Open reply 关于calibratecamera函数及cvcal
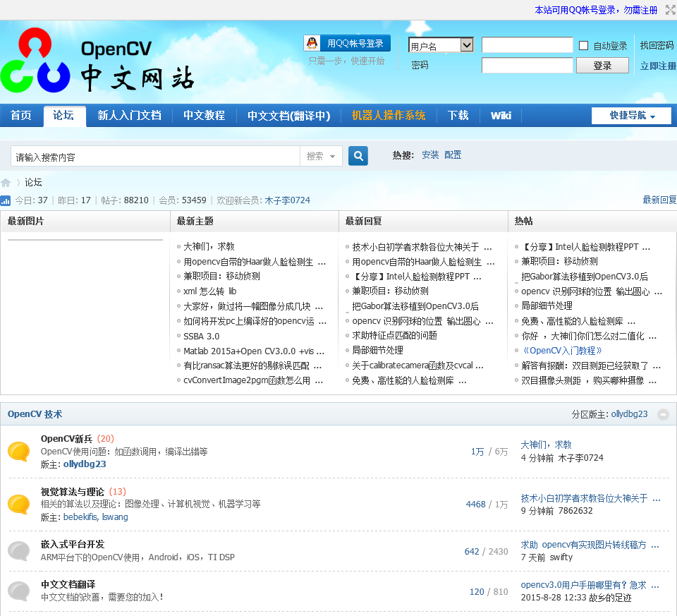 click(417, 366)
